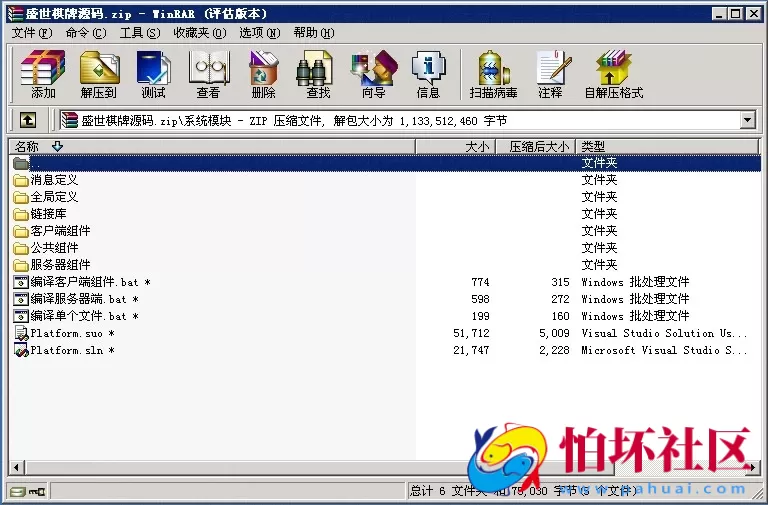
Task: Click the 消息定义 folder icon
Action: coord(21,180)
